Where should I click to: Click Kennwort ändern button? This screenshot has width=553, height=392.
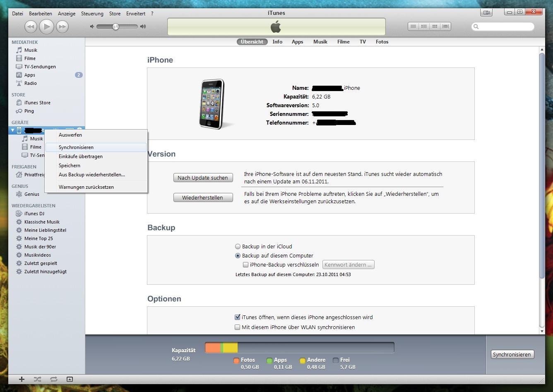[349, 265]
